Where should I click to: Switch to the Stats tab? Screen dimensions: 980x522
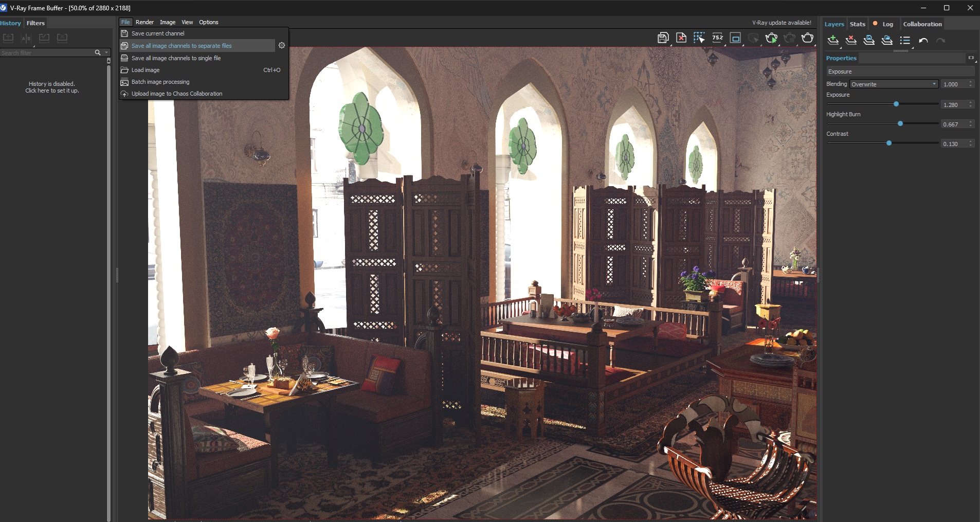[x=857, y=24]
